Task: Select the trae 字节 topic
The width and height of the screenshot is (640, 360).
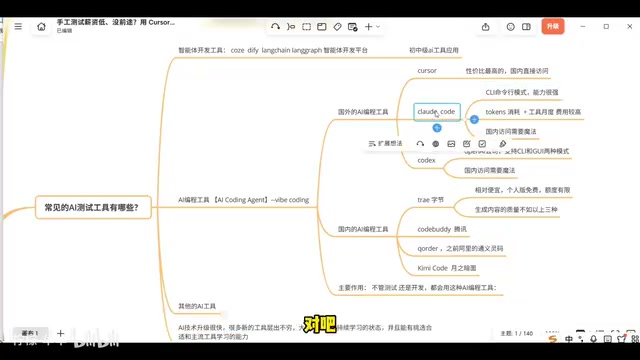Action: click(x=430, y=200)
